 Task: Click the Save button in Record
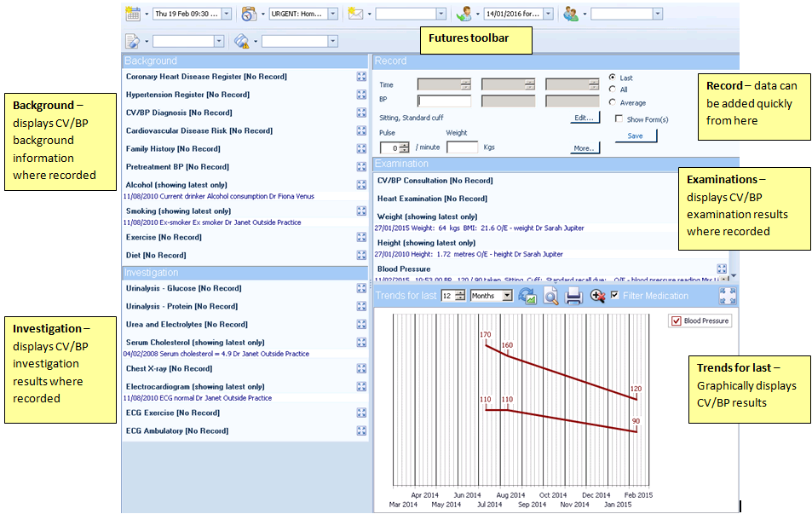(x=635, y=136)
